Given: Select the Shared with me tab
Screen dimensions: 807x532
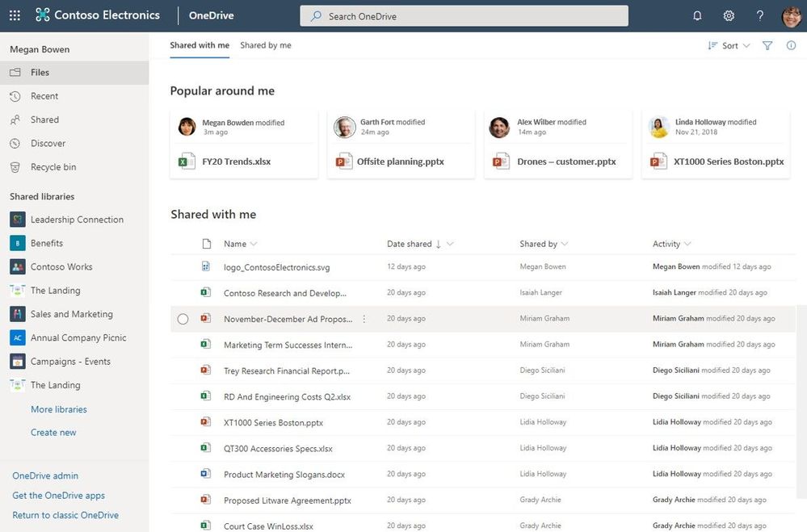Looking at the screenshot, I should point(200,45).
